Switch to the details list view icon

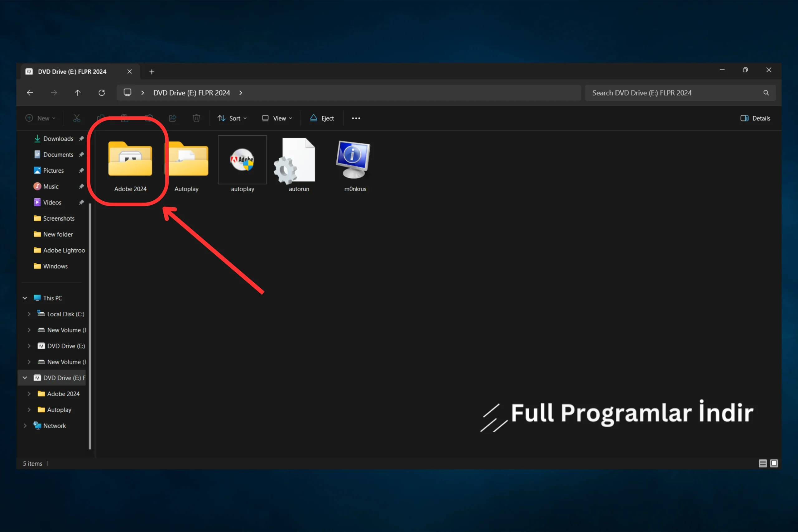click(762, 463)
